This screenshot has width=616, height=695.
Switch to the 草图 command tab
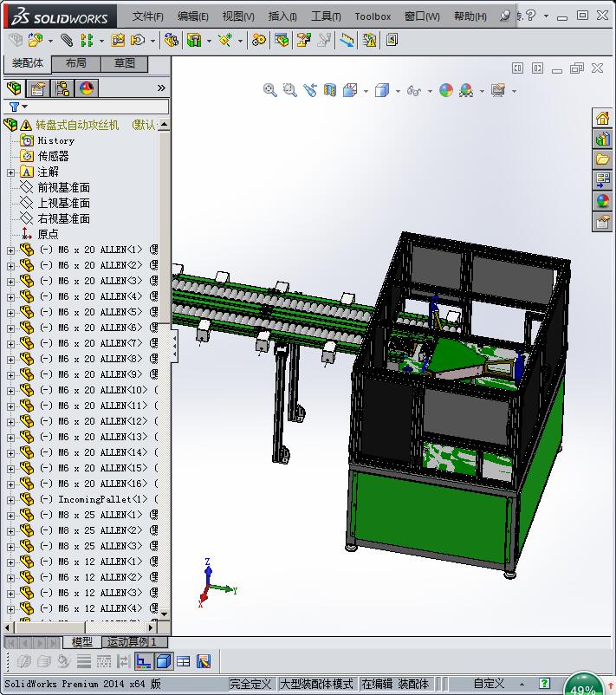coord(125,63)
